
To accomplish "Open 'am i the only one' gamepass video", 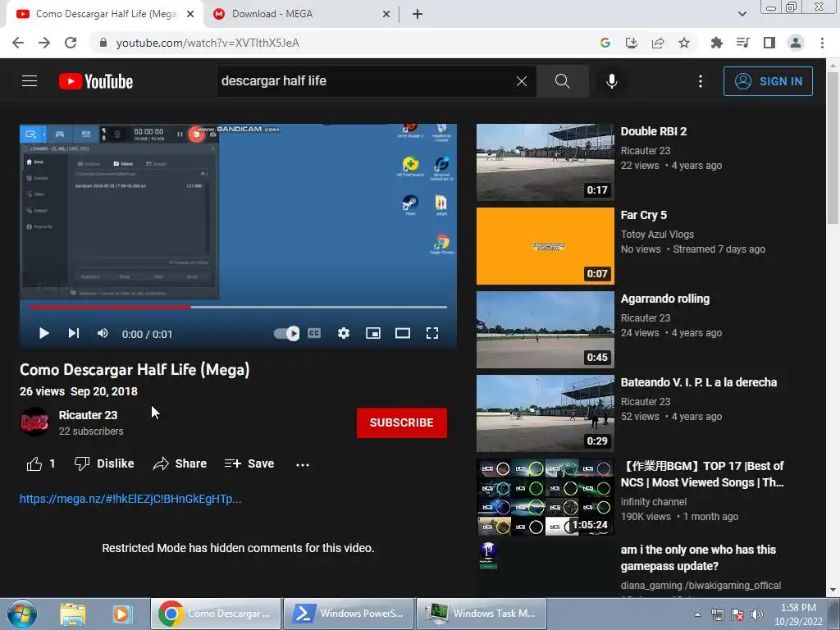I will 698,558.
